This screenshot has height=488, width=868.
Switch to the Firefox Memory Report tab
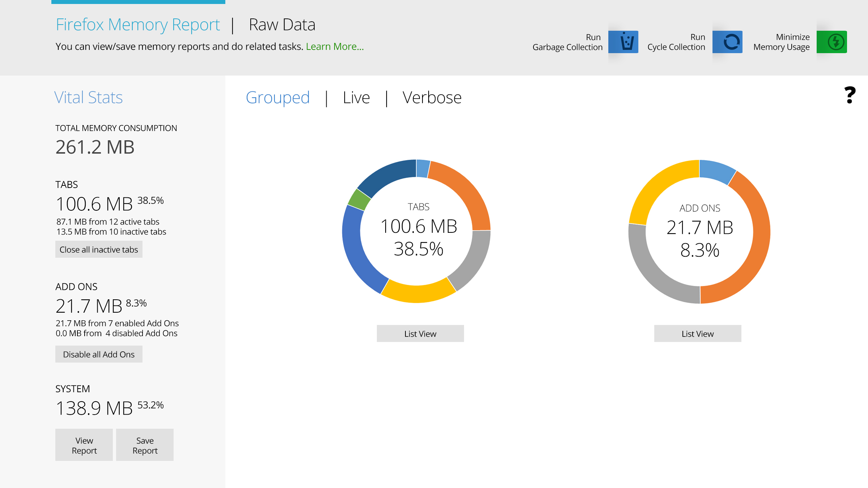pos(138,25)
